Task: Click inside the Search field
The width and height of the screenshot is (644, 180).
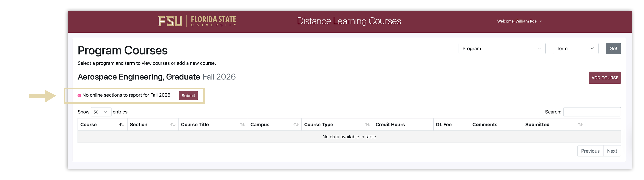Action: coord(592,112)
